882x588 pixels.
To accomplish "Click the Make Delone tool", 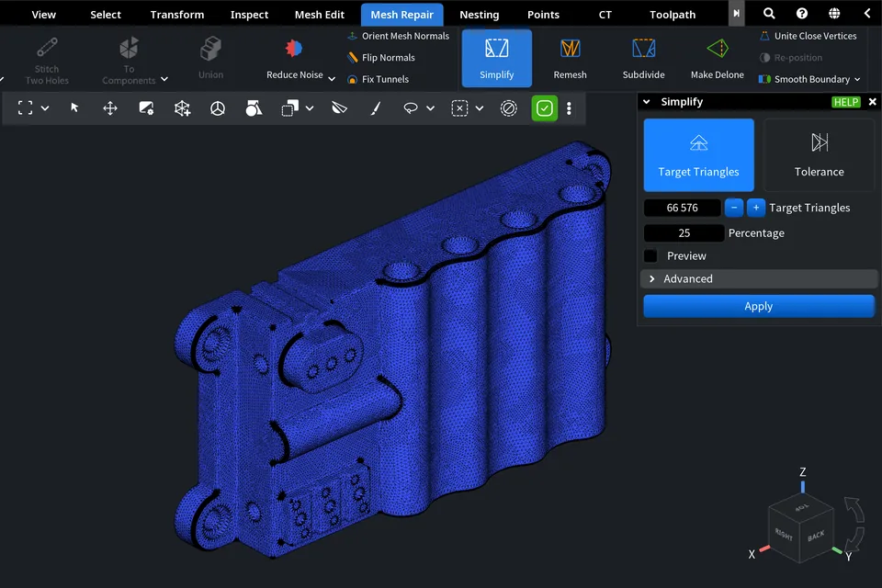I will (718, 59).
